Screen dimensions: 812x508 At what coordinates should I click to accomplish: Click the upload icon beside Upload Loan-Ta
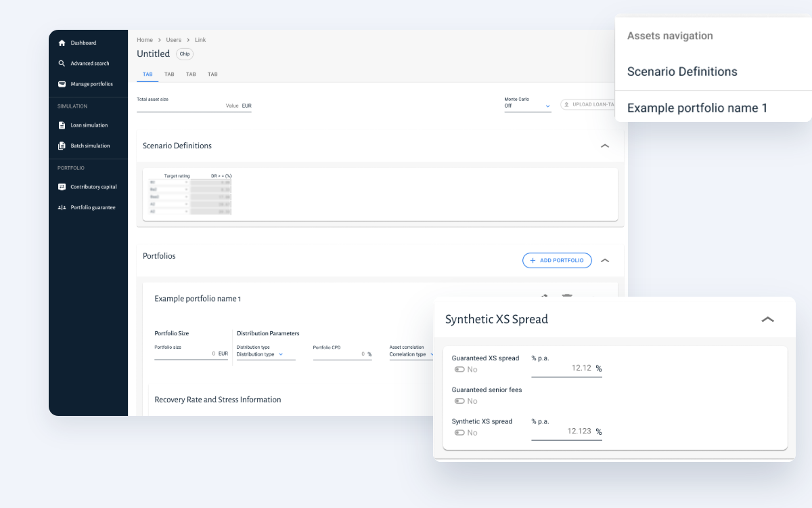tap(566, 104)
